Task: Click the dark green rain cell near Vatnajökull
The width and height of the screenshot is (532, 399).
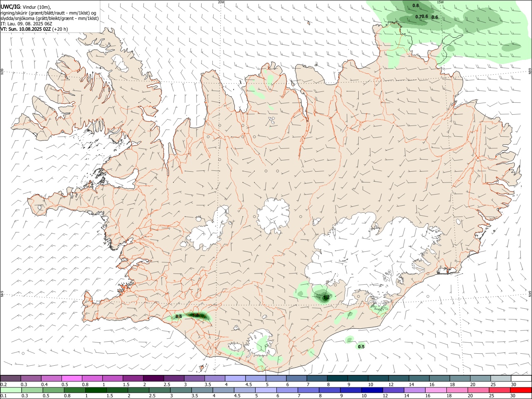Action: 324,296
